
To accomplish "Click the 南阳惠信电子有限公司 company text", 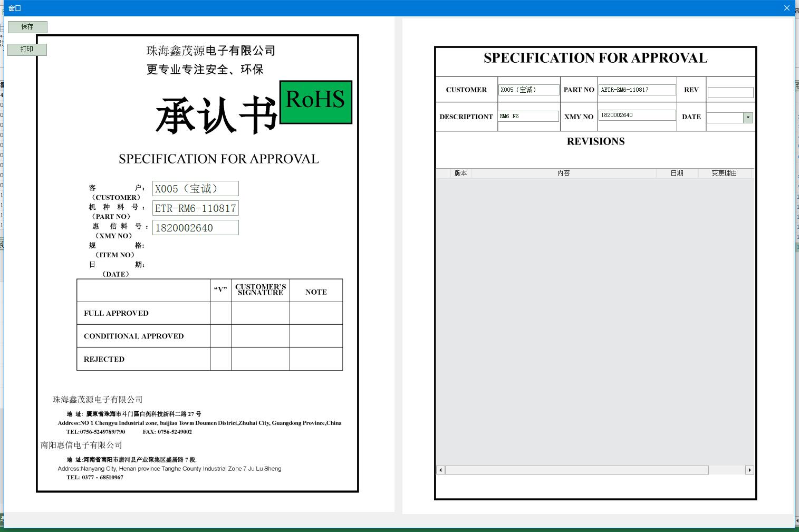I will pos(81,446).
